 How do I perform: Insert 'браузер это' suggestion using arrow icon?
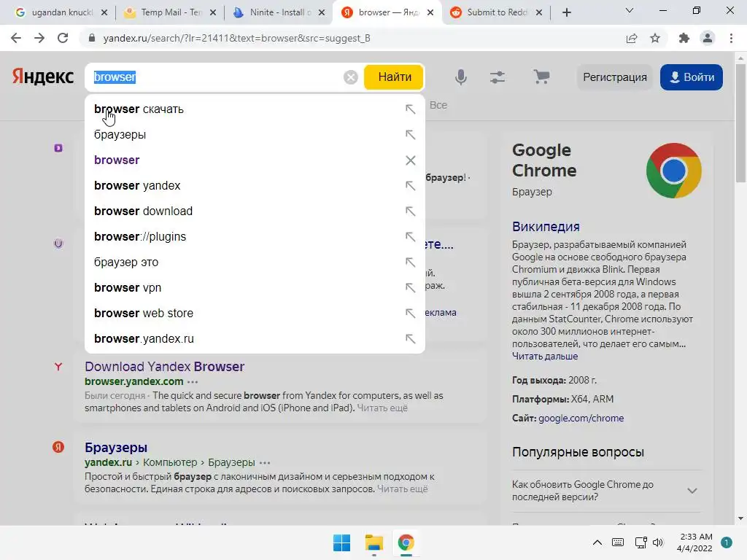coord(410,262)
